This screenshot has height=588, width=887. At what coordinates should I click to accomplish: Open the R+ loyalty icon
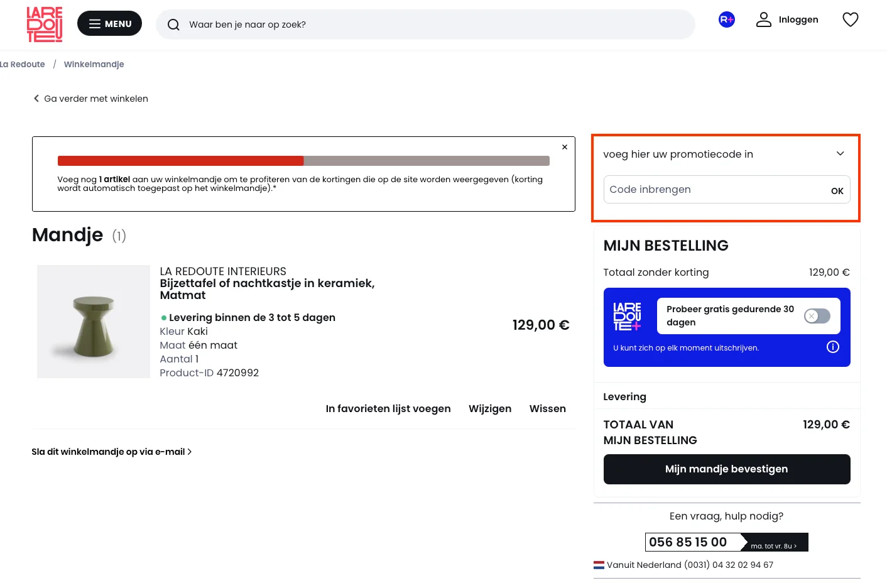[726, 19]
